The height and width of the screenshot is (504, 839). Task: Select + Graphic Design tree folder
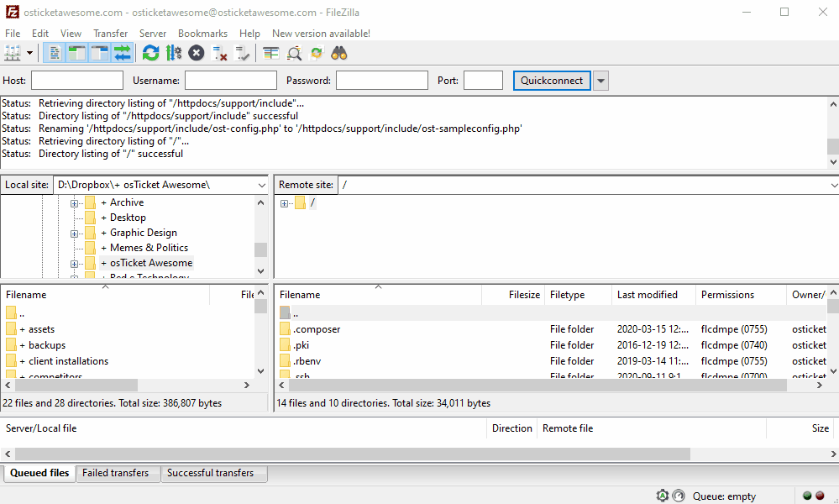[x=139, y=233]
